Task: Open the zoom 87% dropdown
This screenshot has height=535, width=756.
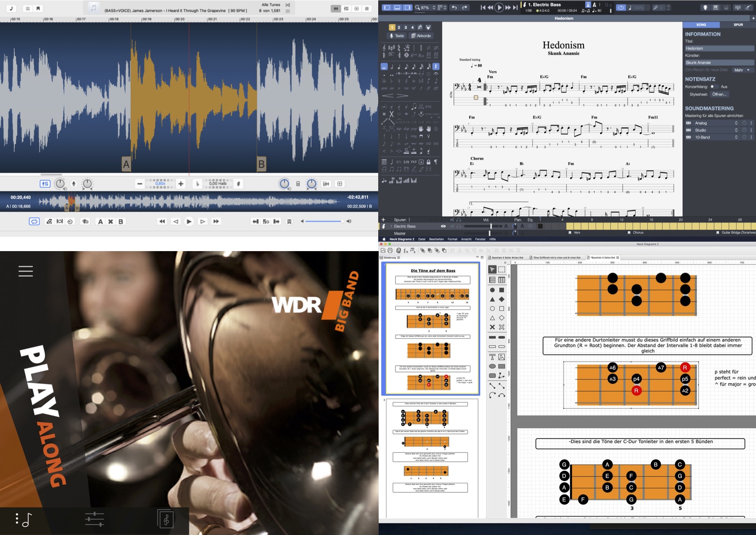Action: point(425,7)
